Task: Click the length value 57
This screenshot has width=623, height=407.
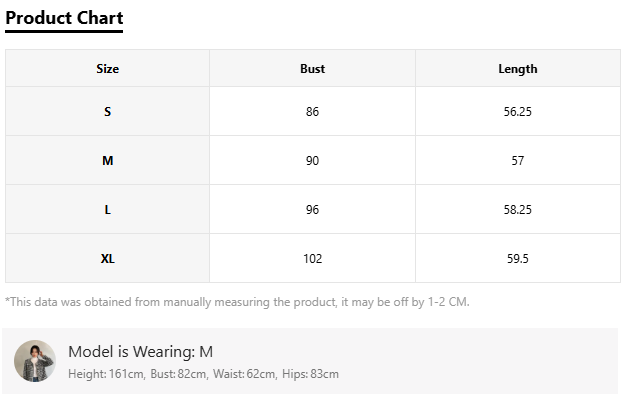Action: (518, 161)
